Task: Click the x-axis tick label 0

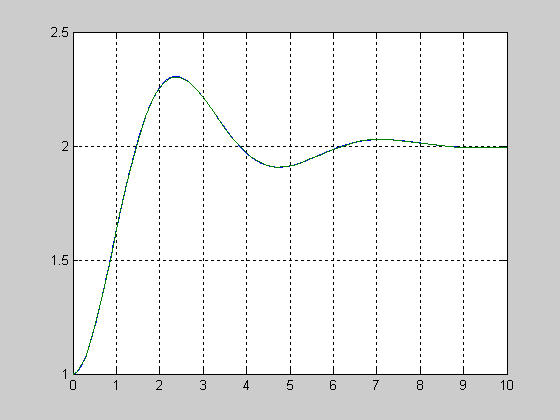Action: 73,385
